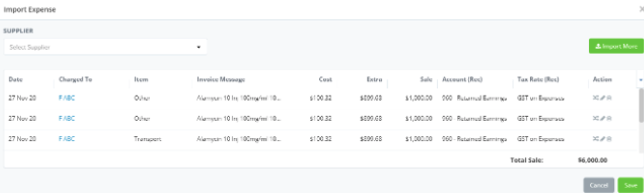Click shuffle icon in Transport row

[x=595, y=138]
